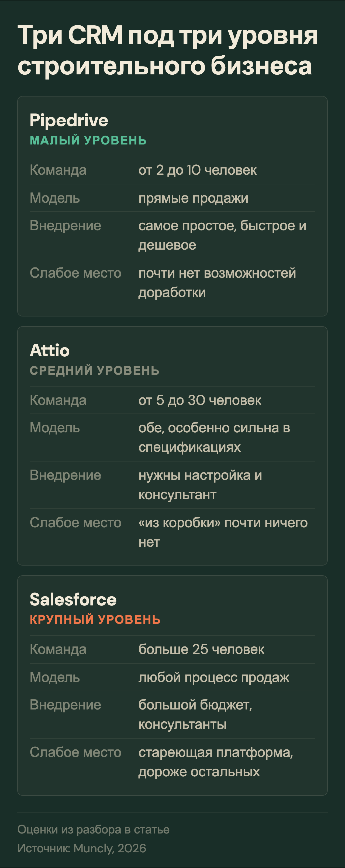This screenshot has height=868, width=345.
Task: Click the 'Модель' label in Salesforce card
Action: pyautogui.click(x=54, y=677)
